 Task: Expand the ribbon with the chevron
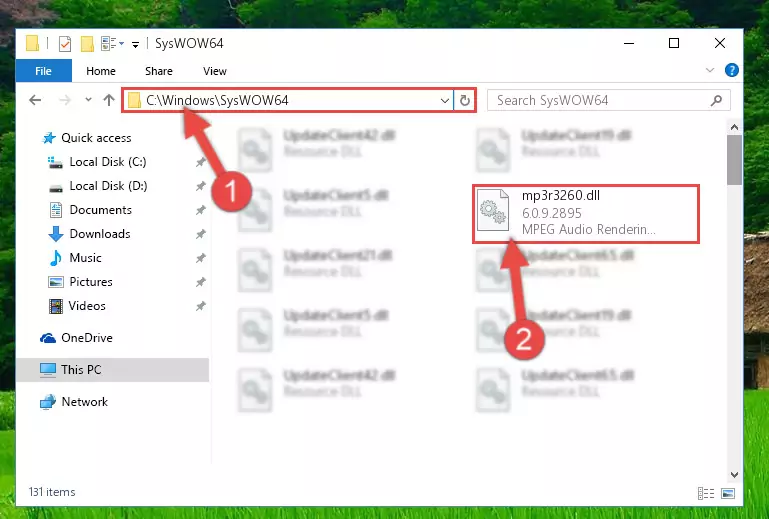710,70
